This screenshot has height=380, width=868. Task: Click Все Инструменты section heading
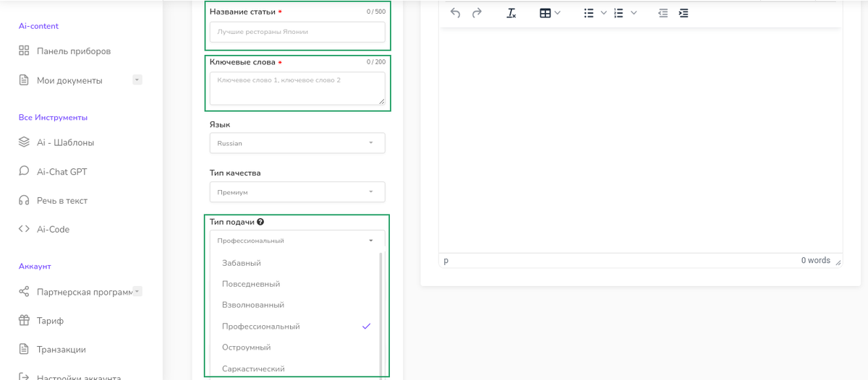[53, 117]
